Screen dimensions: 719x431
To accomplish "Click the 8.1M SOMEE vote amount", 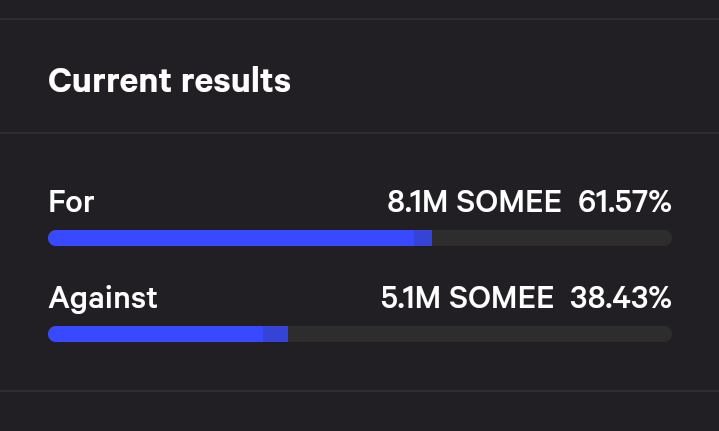I will [474, 202].
